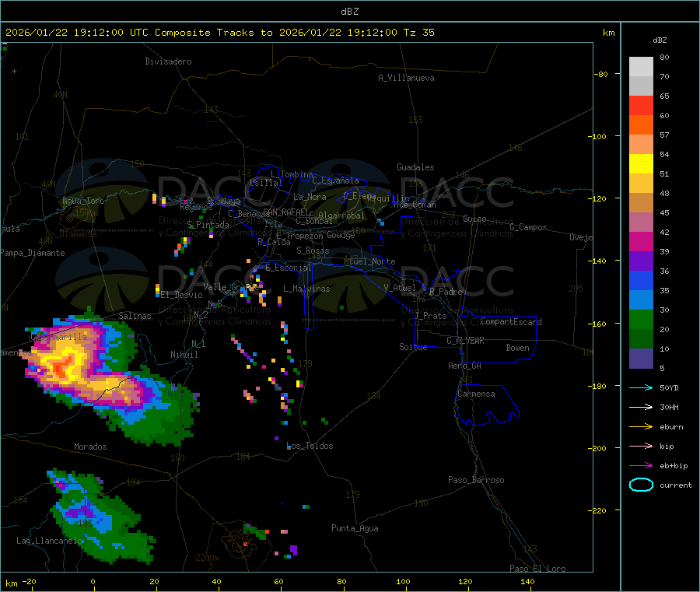Click the Laq.Llancanelo lake label
This screenshot has height=592, width=700.
49,541
